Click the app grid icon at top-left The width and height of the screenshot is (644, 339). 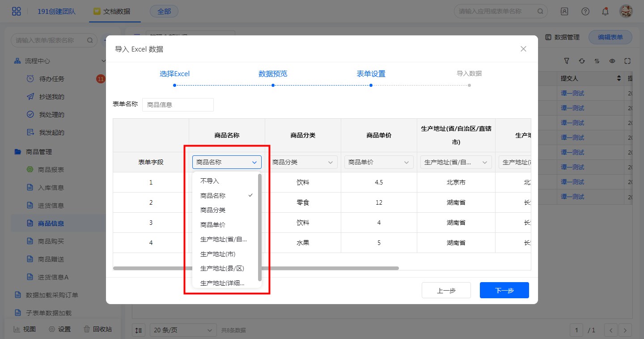(x=17, y=11)
